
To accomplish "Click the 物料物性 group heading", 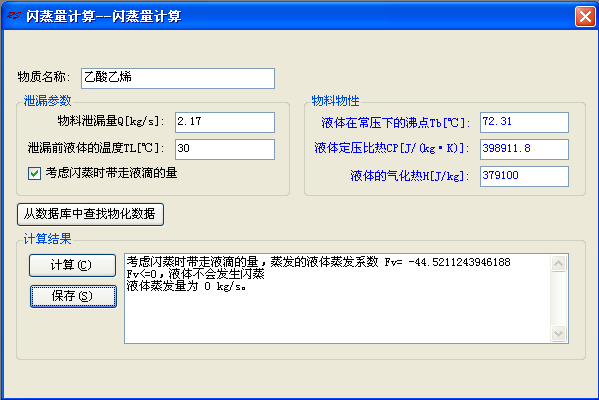I will (x=335, y=101).
